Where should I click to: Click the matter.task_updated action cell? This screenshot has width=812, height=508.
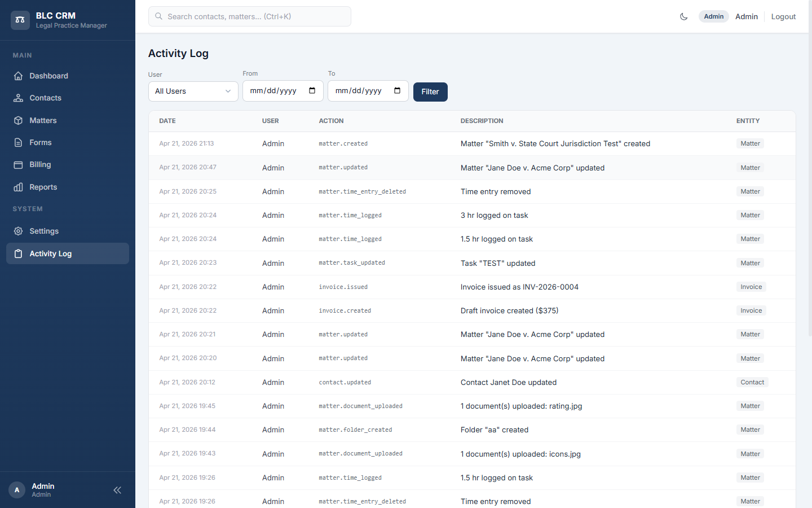352,263
